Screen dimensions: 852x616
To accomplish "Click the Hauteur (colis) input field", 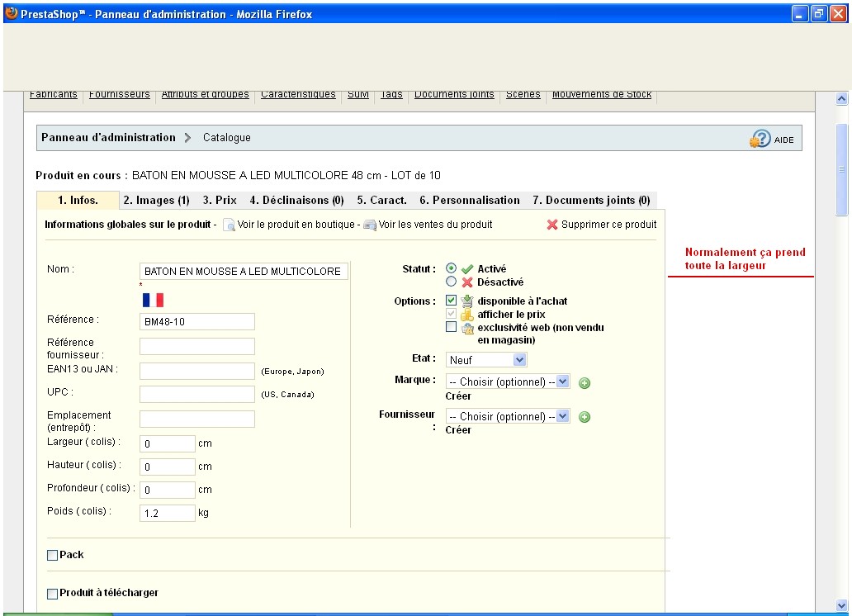I will [167, 467].
